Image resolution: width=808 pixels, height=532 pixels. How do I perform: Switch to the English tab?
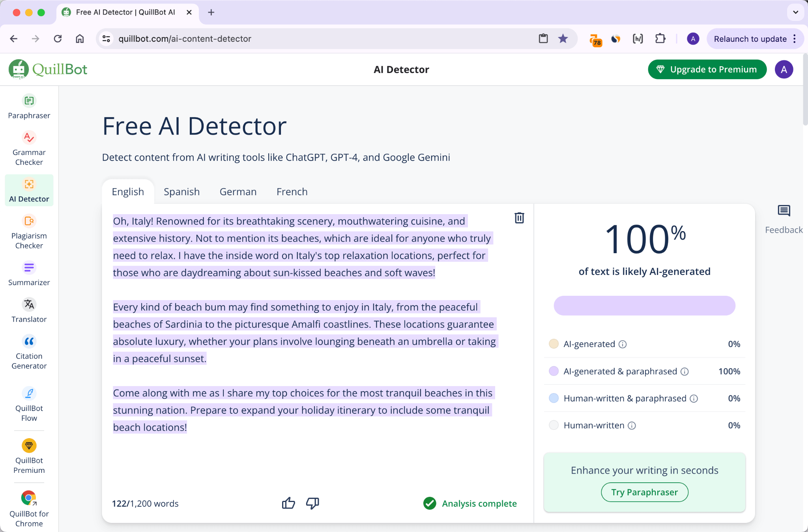(128, 192)
